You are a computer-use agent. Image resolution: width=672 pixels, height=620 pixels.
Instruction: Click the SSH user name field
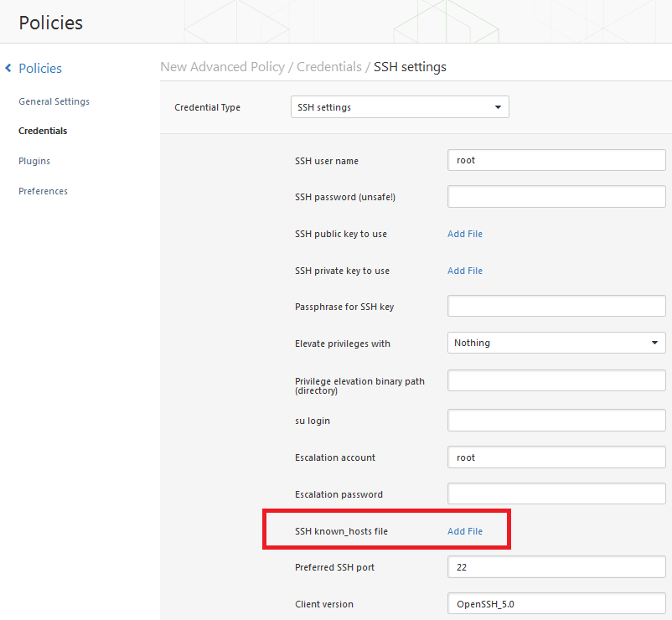(x=556, y=160)
